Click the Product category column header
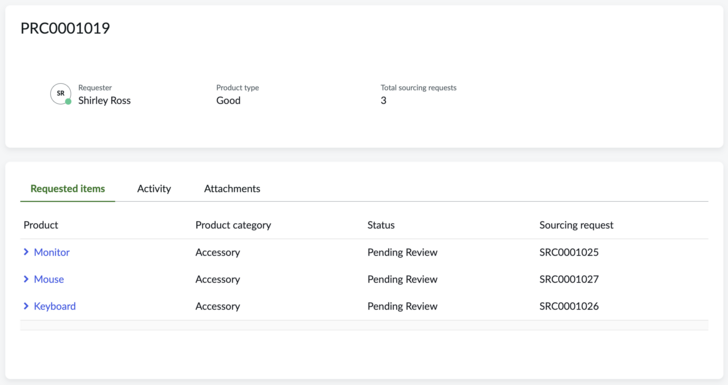Image resolution: width=728 pixels, height=385 pixels. [233, 225]
